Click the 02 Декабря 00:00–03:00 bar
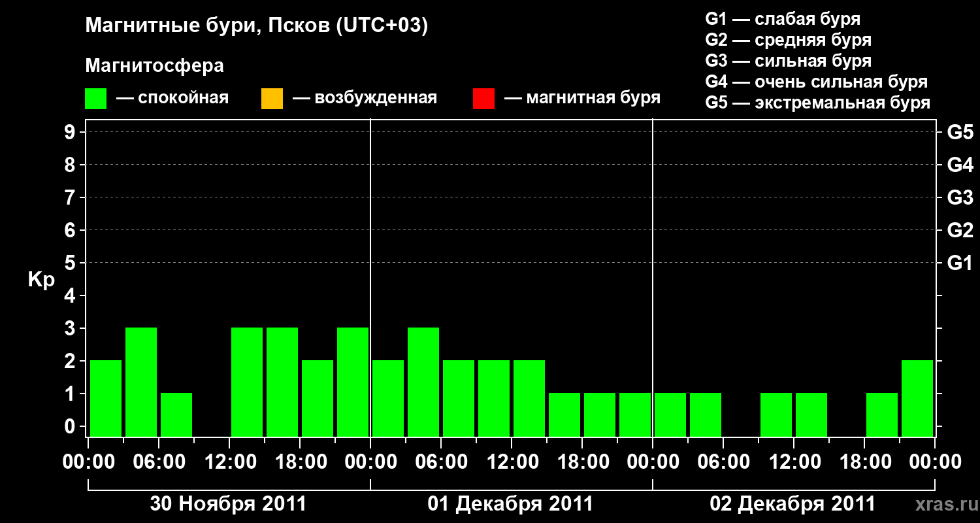This screenshot has width=980, height=523. pyautogui.click(x=670, y=414)
